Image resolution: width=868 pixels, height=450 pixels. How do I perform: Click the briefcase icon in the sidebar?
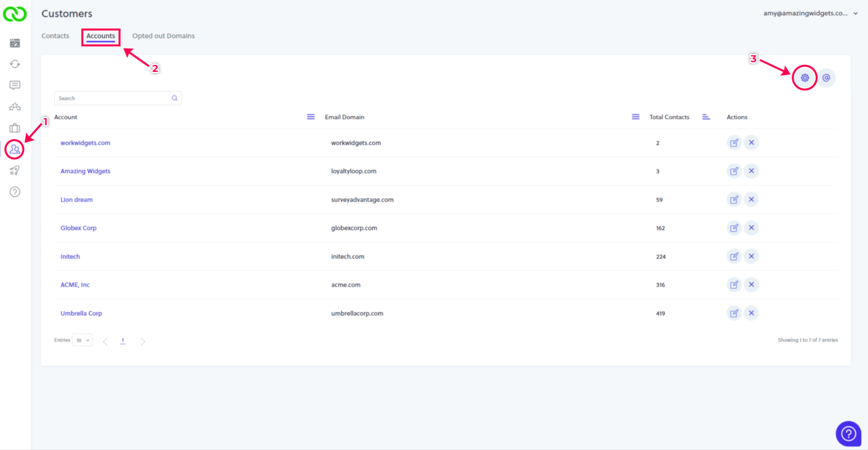coord(15,128)
